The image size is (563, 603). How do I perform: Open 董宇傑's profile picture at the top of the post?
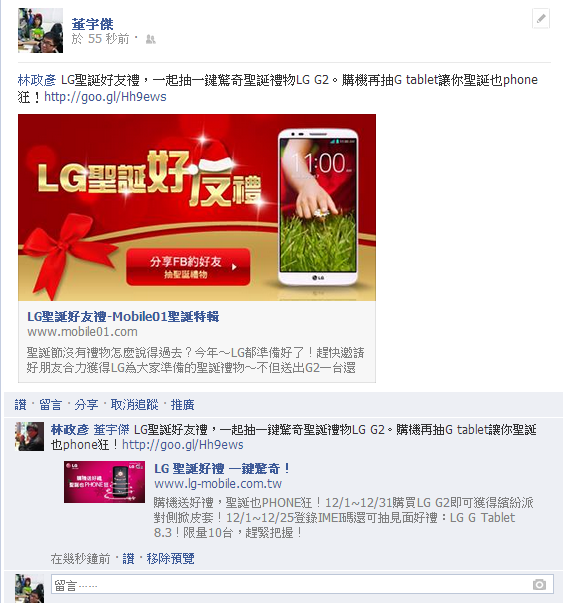[x=40, y=30]
